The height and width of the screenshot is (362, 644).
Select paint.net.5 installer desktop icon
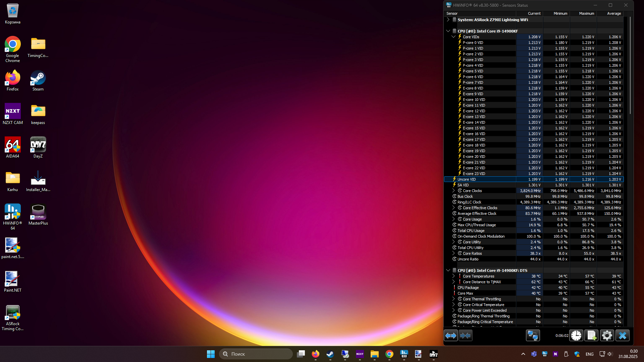[x=13, y=248]
